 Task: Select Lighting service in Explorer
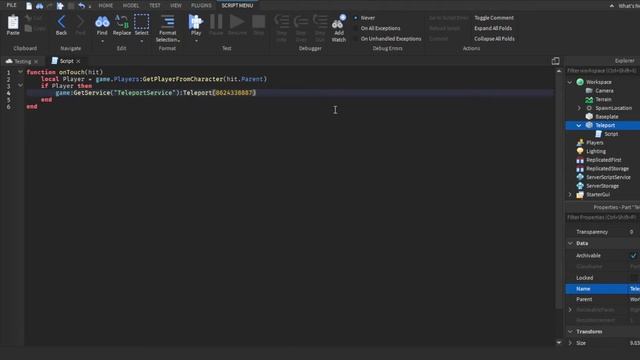click(596, 151)
